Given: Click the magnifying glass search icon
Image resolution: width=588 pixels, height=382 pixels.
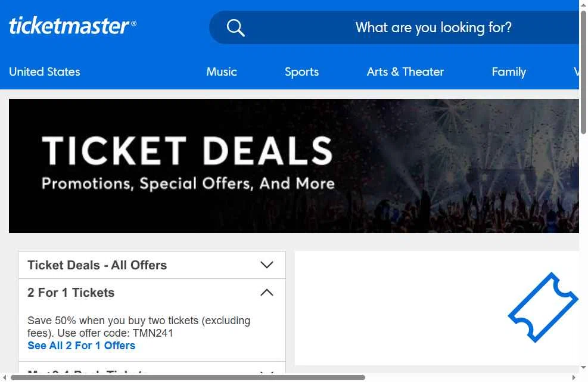Looking at the screenshot, I should click(235, 28).
